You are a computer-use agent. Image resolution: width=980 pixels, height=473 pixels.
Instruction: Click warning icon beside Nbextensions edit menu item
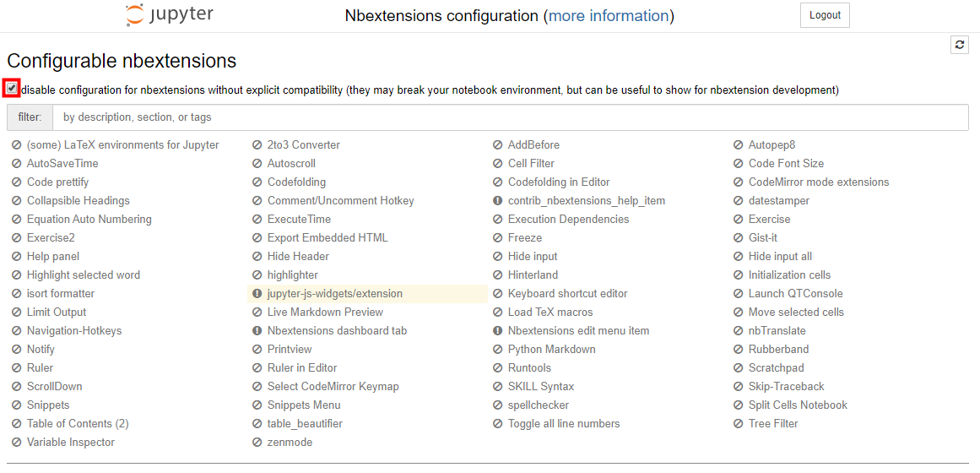click(x=497, y=331)
